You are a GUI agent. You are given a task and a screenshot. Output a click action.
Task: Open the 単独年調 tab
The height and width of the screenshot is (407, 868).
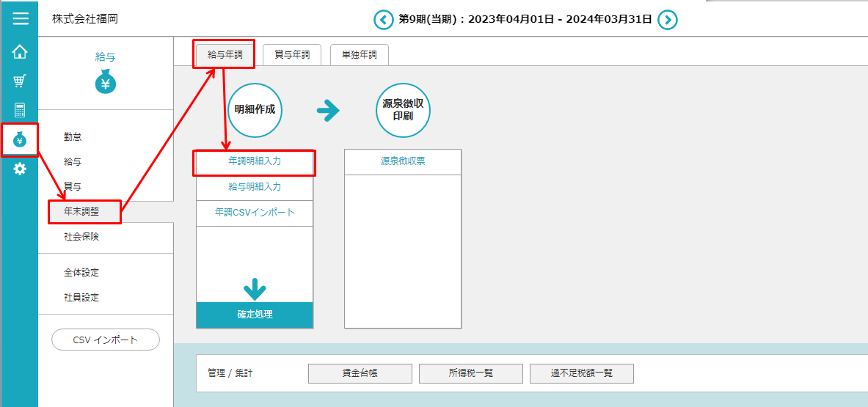(359, 54)
